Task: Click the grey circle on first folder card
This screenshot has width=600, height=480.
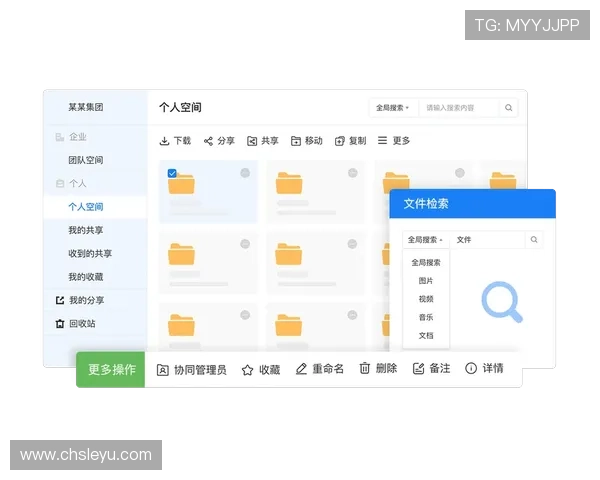Action: click(245, 173)
